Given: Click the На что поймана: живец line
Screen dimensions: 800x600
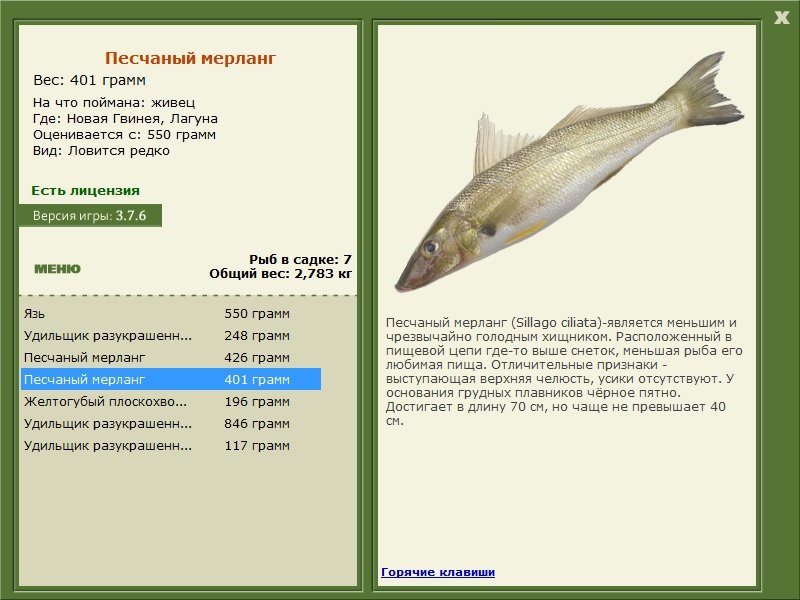Looking at the screenshot, I should (114, 102).
